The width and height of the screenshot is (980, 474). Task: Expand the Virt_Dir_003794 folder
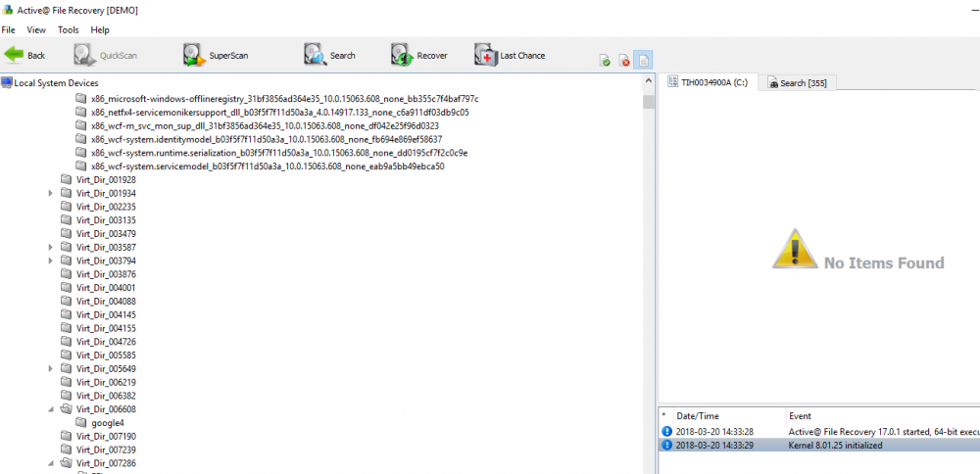pos(51,261)
